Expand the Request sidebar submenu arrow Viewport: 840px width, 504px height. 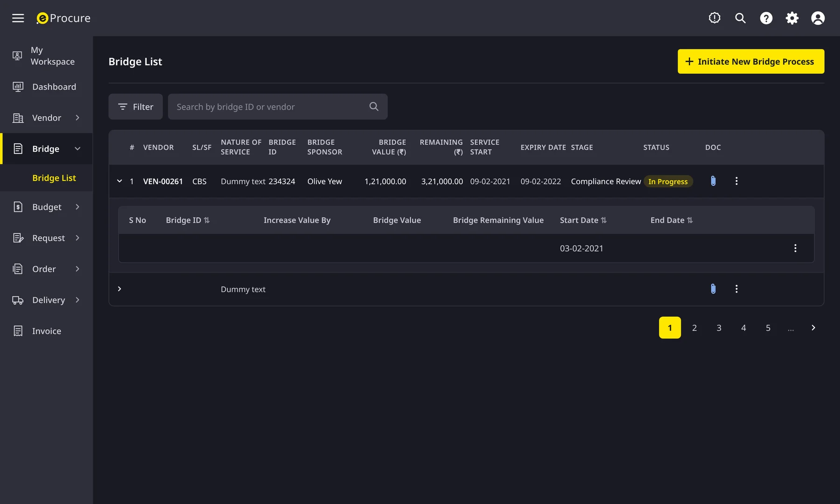77,238
